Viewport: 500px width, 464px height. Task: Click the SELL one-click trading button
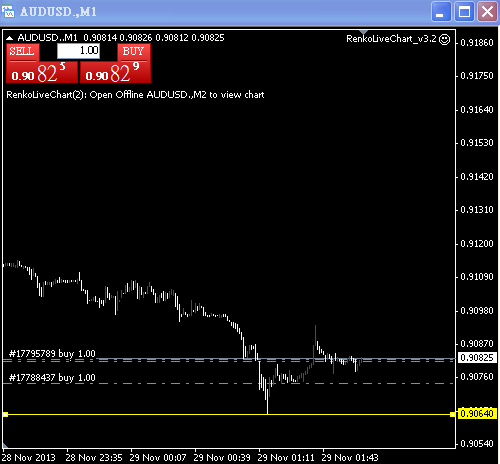(x=23, y=52)
